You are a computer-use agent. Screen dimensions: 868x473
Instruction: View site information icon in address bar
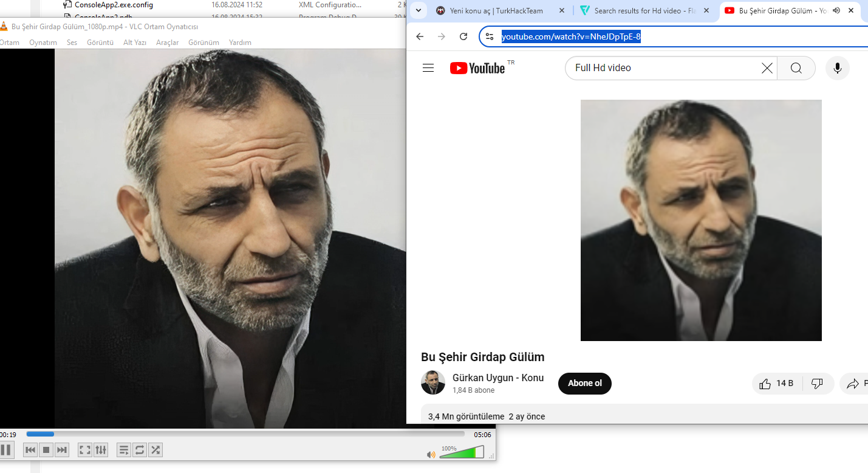(x=490, y=36)
